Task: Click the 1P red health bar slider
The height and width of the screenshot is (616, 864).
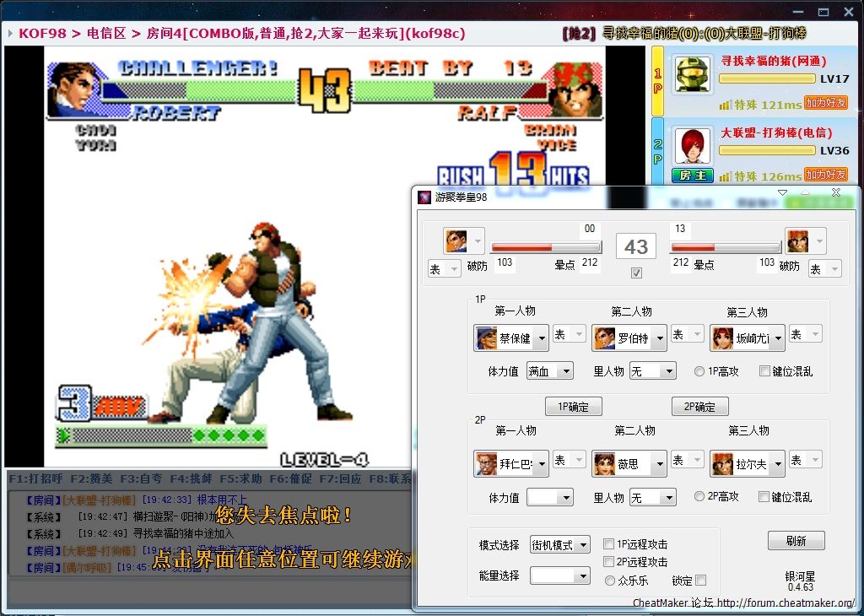Action: tap(545, 247)
